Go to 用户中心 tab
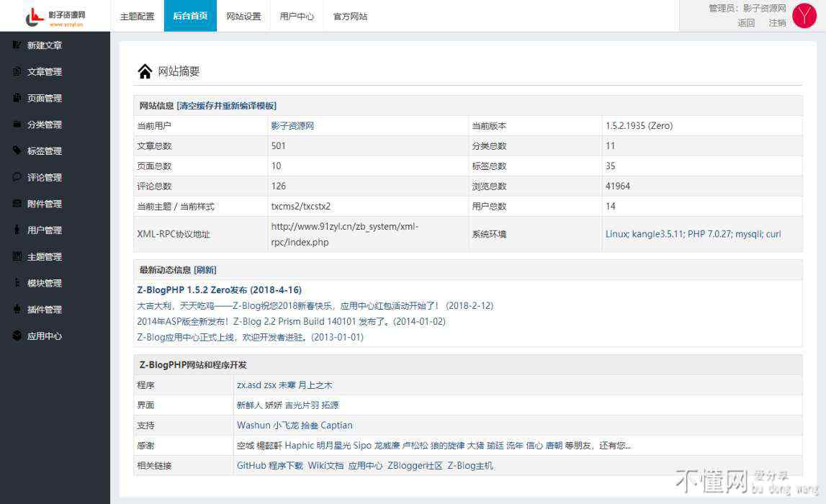826x504 pixels. pyautogui.click(x=297, y=17)
